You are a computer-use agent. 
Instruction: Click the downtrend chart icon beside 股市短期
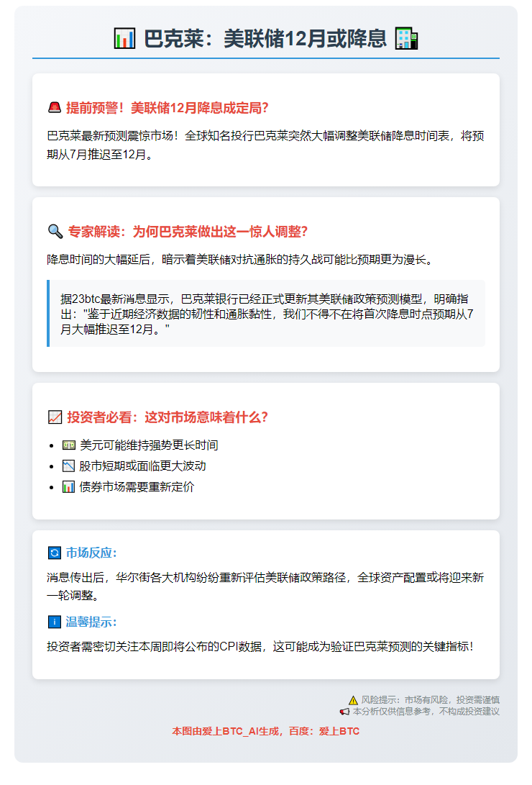click(68, 466)
